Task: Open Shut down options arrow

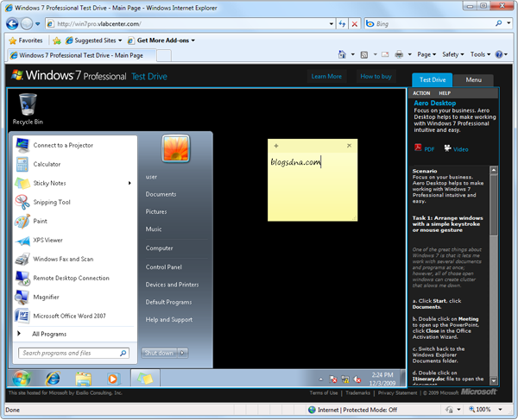Action: pos(182,353)
